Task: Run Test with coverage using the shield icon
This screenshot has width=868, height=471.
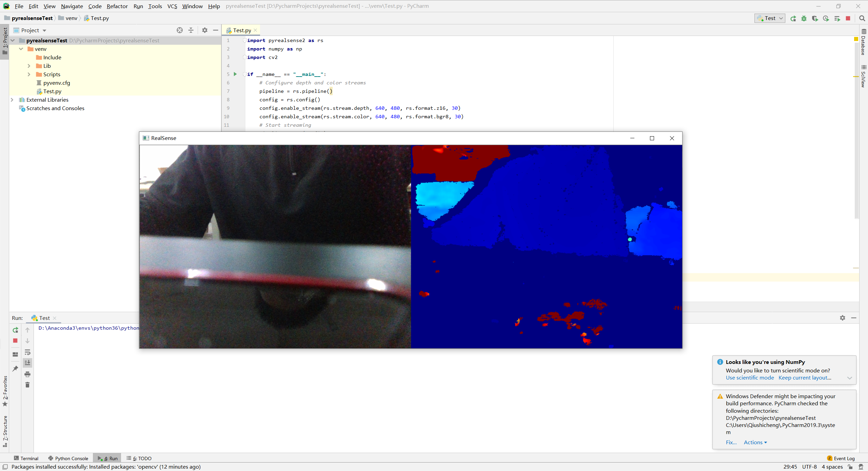Action: pos(815,18)
